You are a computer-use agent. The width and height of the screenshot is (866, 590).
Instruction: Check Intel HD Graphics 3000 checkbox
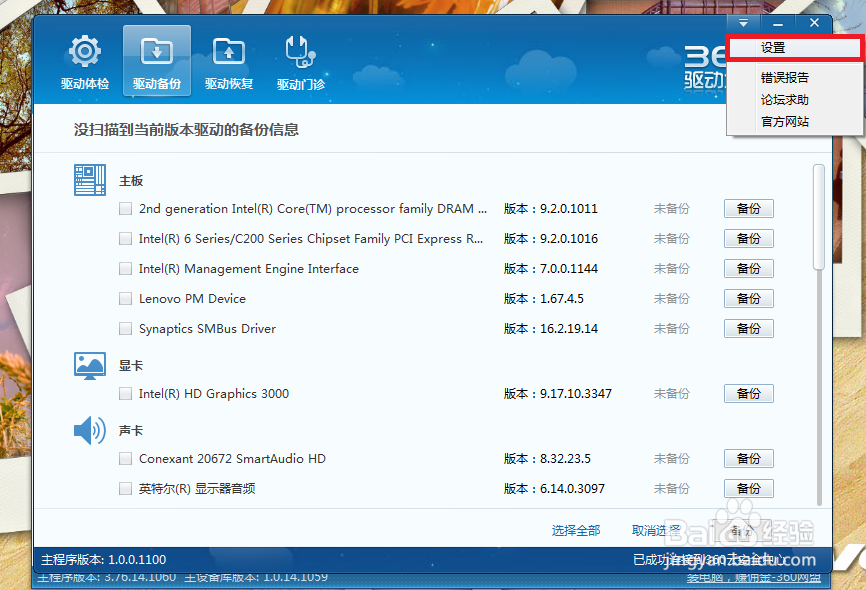point(125,394)
